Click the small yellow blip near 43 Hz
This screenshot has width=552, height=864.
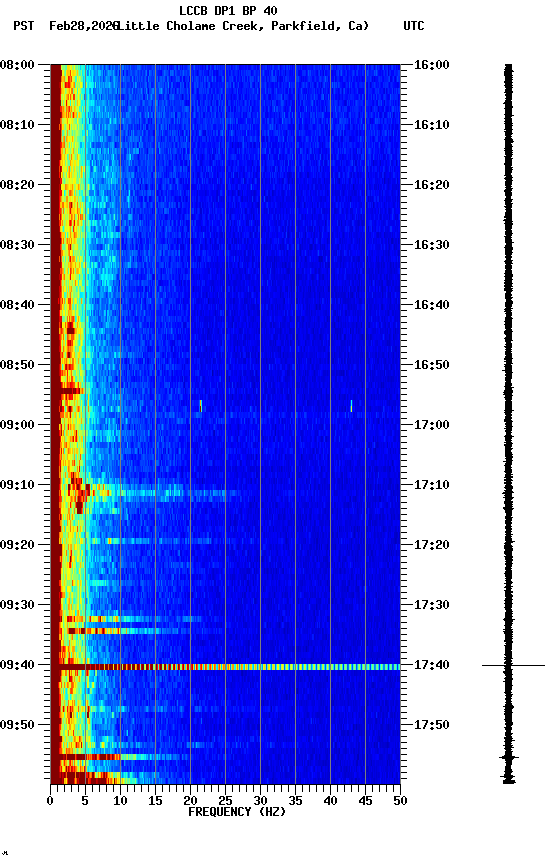[351, 406]
